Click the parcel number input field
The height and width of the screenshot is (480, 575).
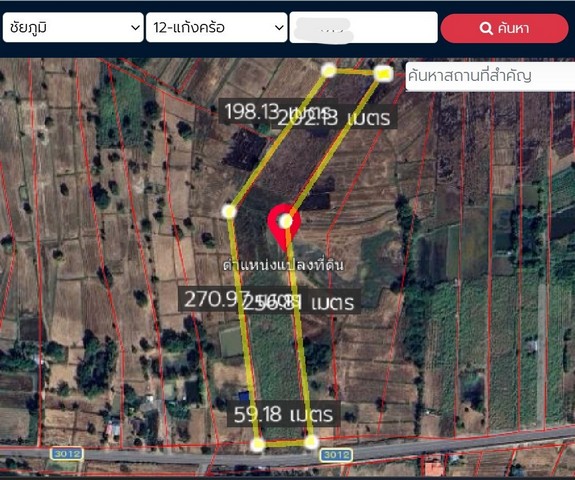(x=363, y=28)
